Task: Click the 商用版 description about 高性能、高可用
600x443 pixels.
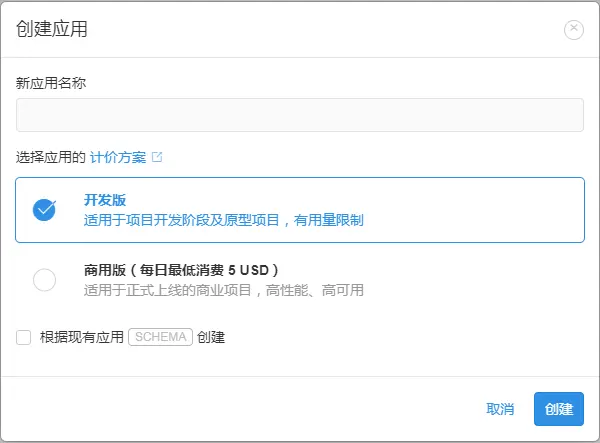Action: (223, 290)
